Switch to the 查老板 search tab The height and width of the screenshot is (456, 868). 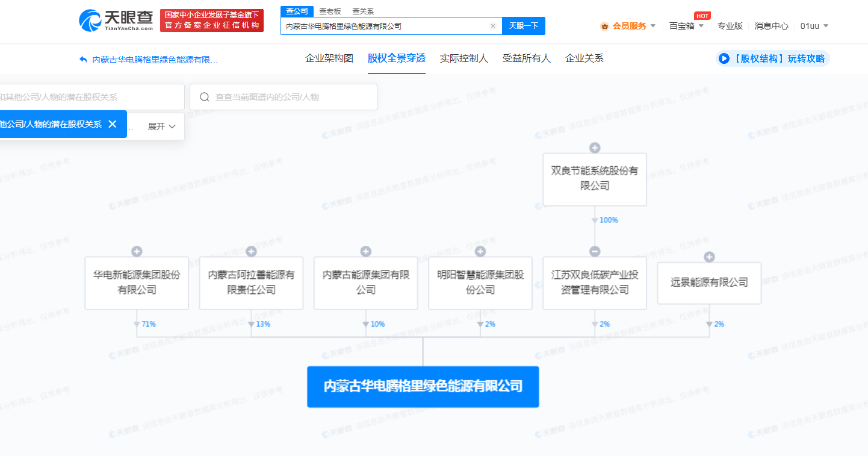pos(330,11)
